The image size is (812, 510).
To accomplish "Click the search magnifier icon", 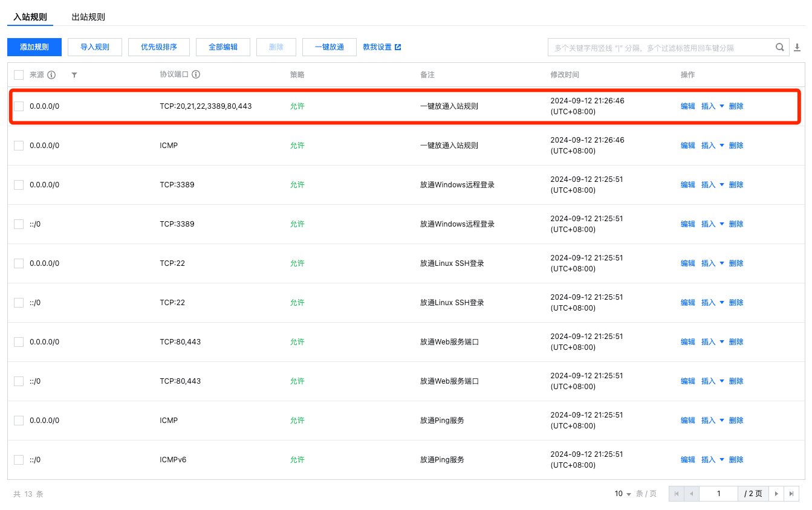I will point(780,47).
